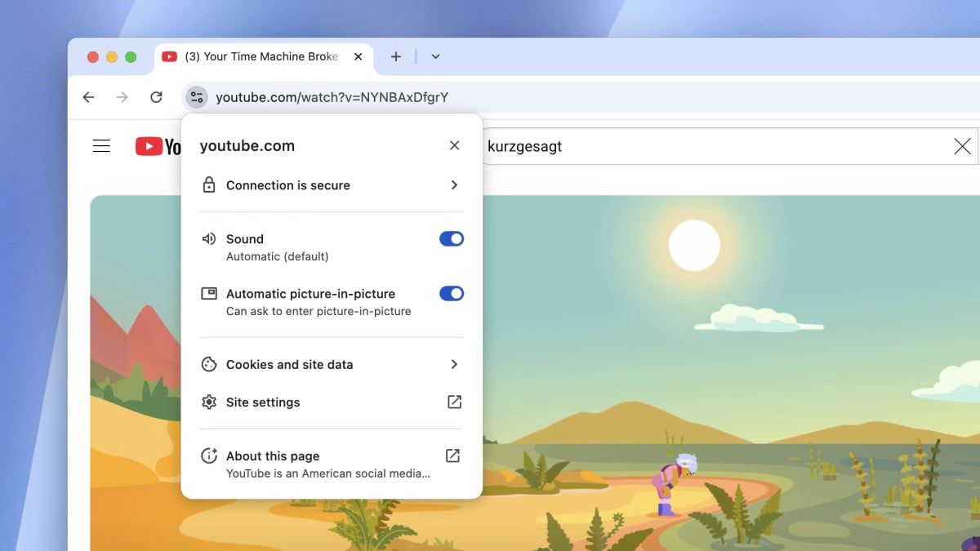Click the site information icon in address bar
The width and height of the screenshot is (980, 551).
[x=196, y=97]
